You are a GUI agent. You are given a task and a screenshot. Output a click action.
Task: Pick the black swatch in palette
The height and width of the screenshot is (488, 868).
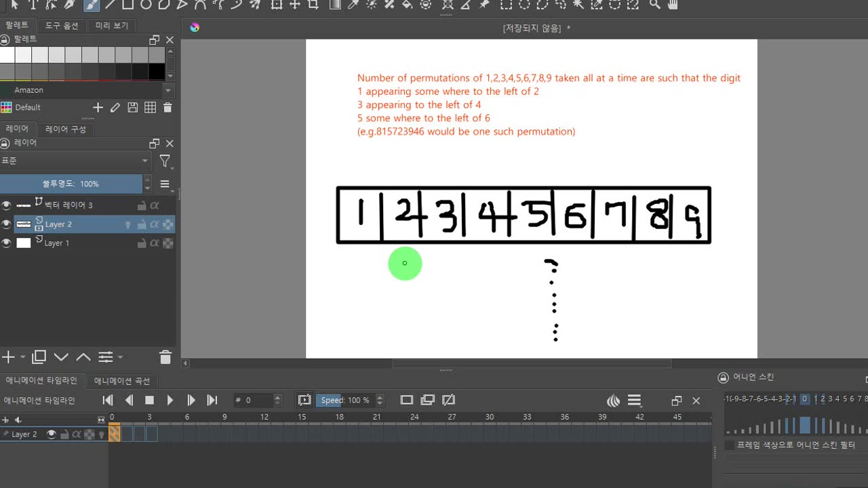click(x=157, y=71)
